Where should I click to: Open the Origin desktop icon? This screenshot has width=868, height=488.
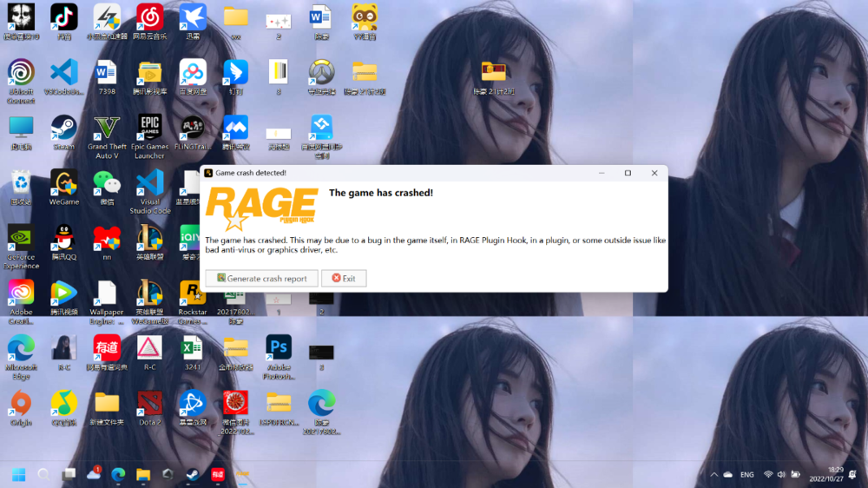[21, 408]
